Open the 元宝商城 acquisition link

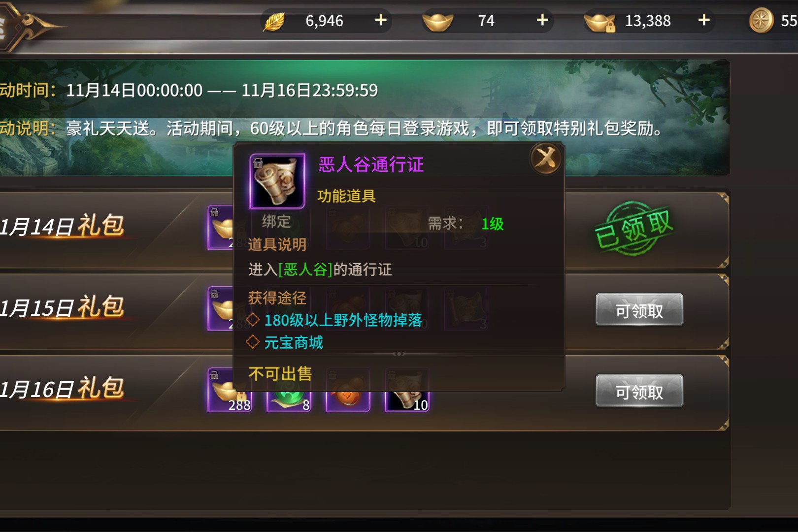pos(294,342)
